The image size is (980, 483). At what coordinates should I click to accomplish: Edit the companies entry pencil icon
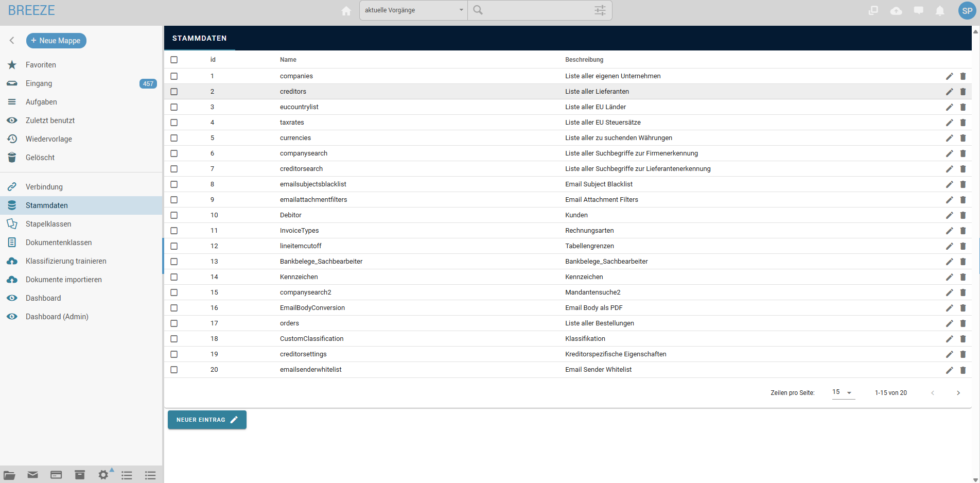(950, 76)
